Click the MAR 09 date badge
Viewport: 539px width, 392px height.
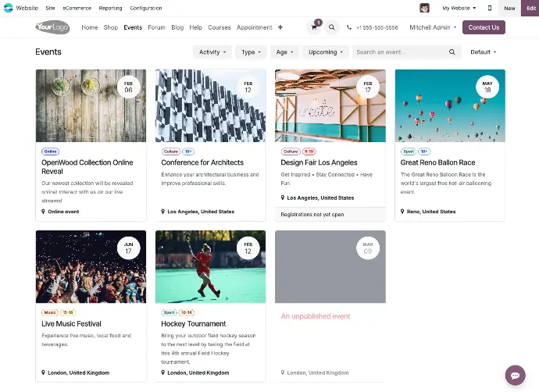click(x=368, y=248)
